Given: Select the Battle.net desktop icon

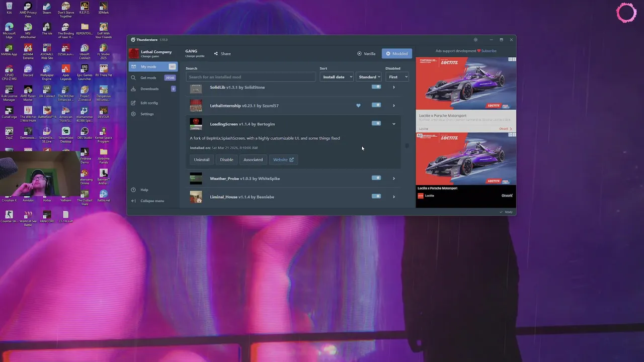Looking at the screenshot, I should [x=104, y=196].
